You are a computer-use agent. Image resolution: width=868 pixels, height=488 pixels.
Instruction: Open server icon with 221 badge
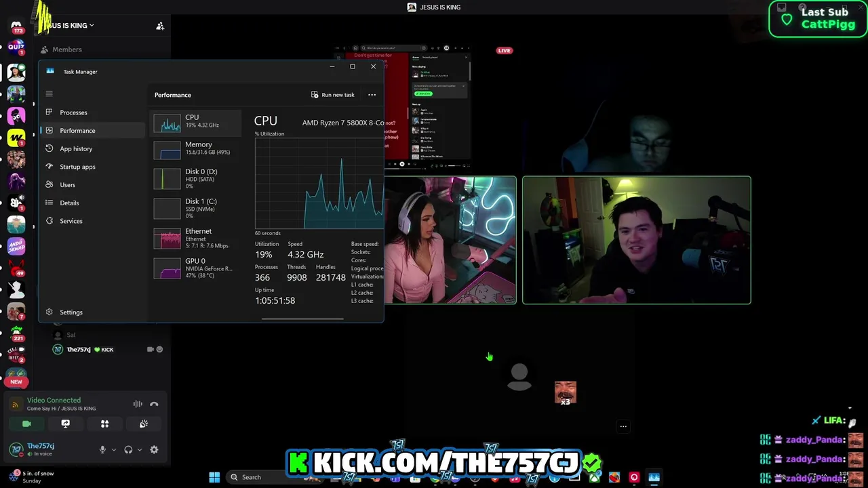[x=16, y=333]
